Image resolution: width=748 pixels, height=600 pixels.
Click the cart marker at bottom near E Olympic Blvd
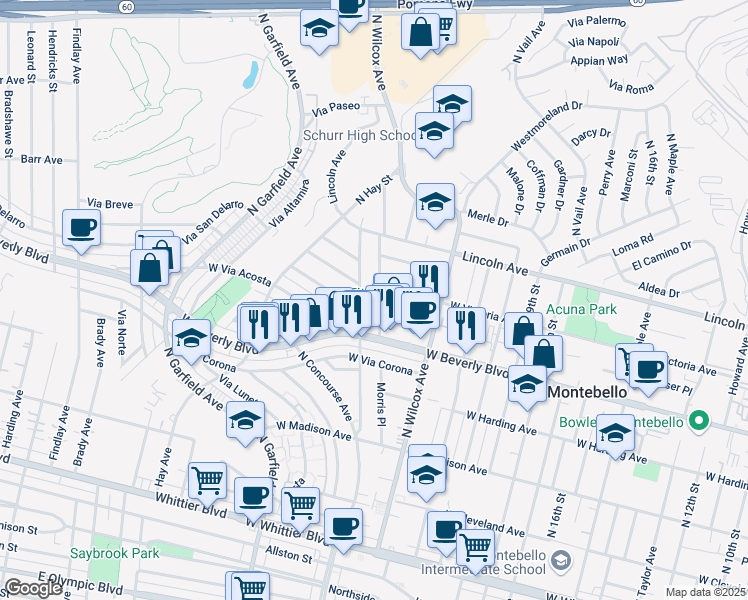(250, 589)
